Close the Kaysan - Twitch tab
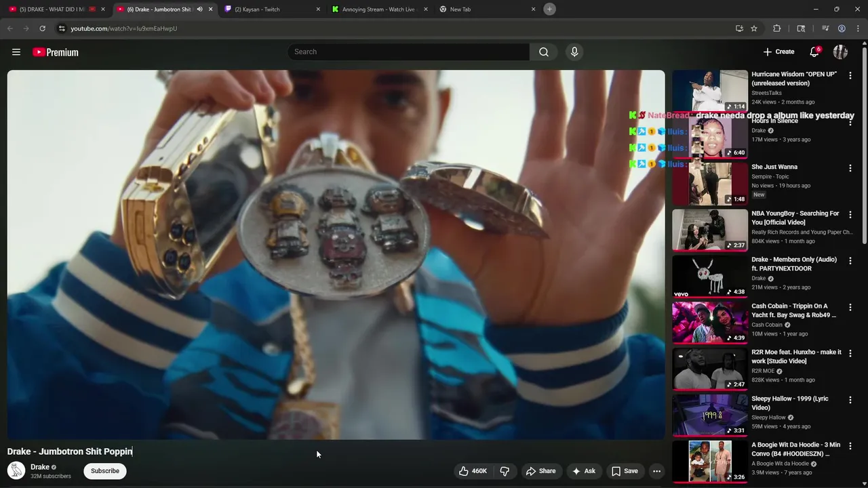 click(318, 9)
